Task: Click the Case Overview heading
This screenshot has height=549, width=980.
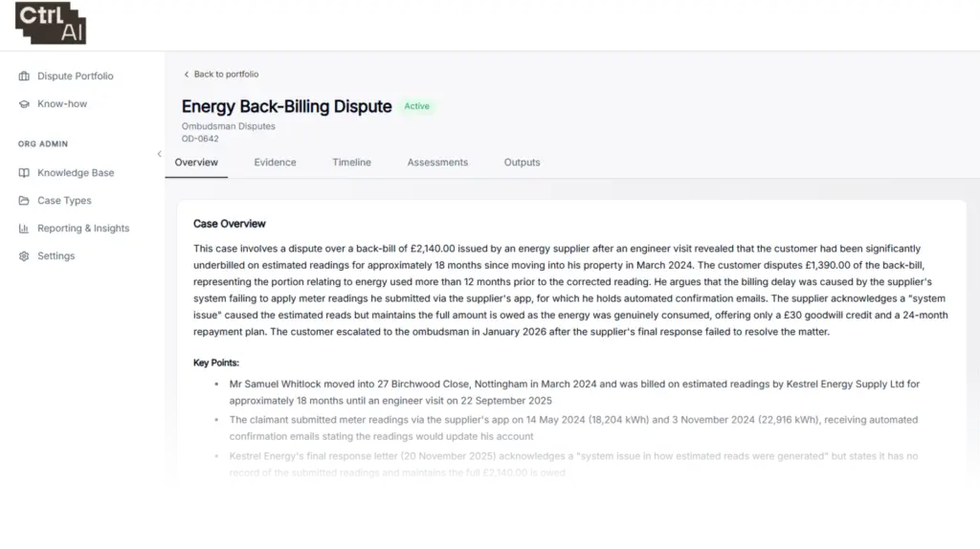Action: click(230, 224)
